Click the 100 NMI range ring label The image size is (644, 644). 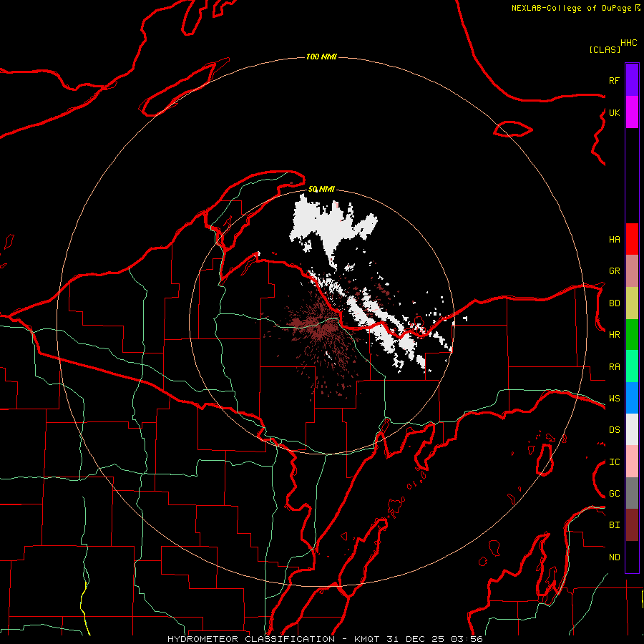pyautogui.click(x=321, y=57)
